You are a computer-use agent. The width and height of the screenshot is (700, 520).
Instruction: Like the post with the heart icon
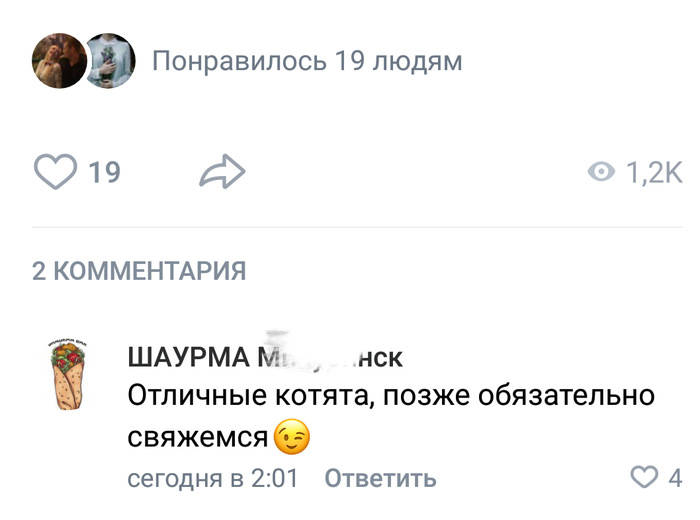55,172
